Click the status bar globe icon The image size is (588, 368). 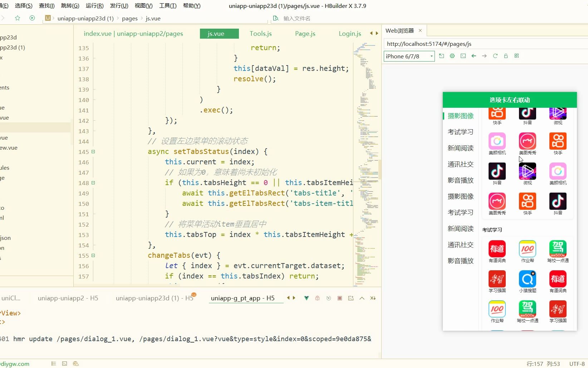click(75, 363)
